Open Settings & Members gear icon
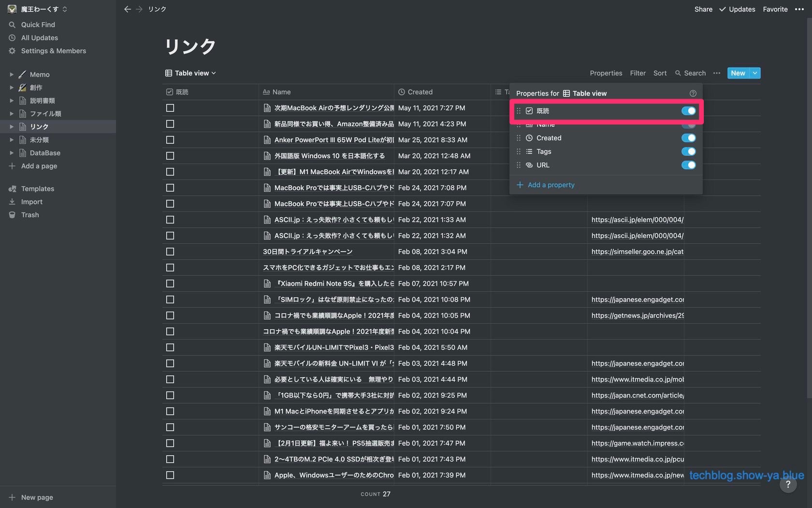Viewport: 812px width, 508px height. point(12,51)
